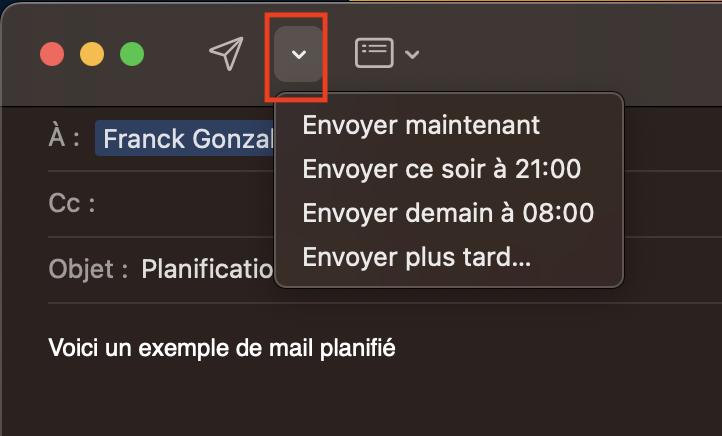Select Envoyer ce soir à 21:00
722x436 pixels.
click(442, 169)
